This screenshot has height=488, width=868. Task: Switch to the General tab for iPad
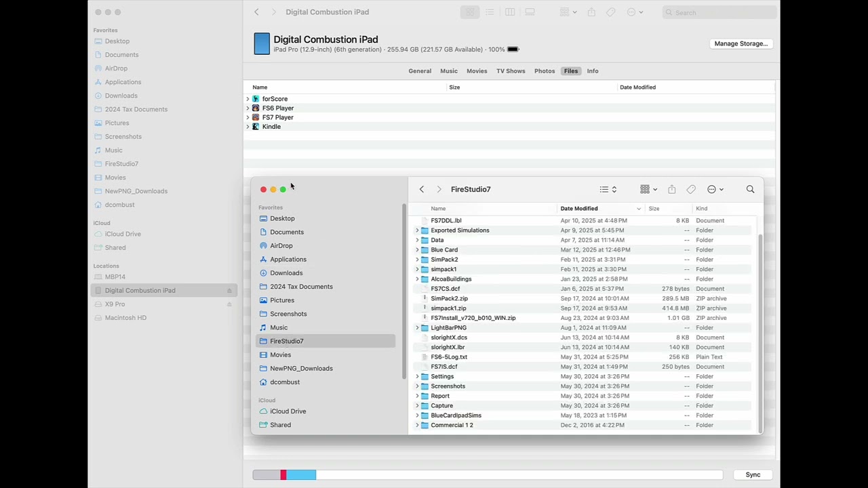point(420,71)
